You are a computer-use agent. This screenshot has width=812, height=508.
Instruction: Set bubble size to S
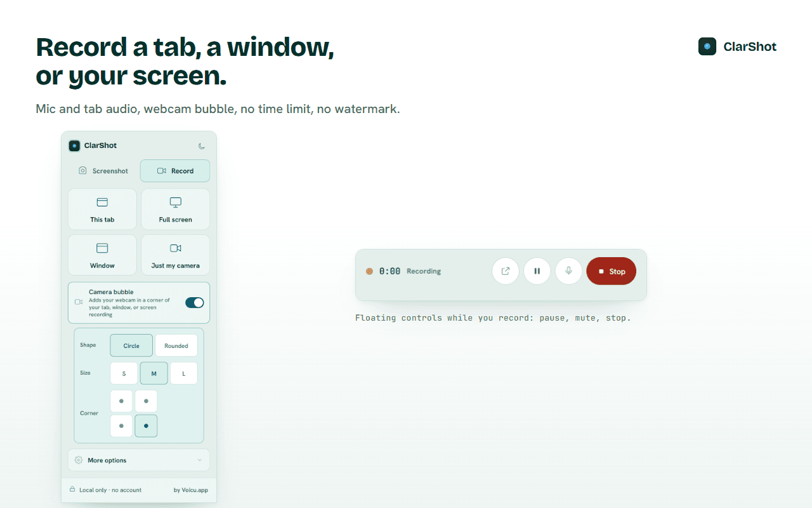(124, 373)
